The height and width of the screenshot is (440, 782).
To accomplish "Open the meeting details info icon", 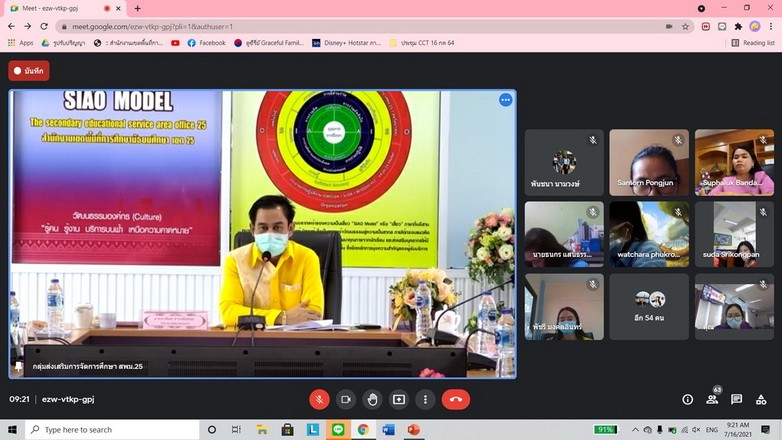I will click(x=687, y=399).
